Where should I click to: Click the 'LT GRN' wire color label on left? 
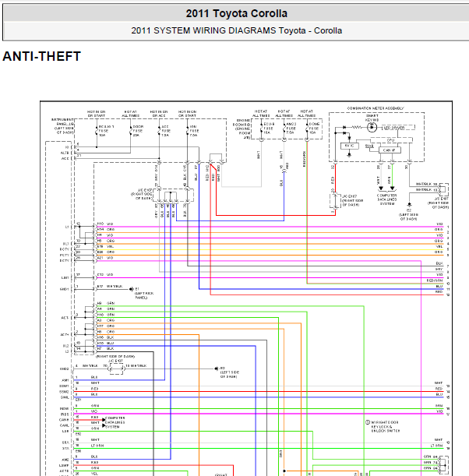point(97,446)
